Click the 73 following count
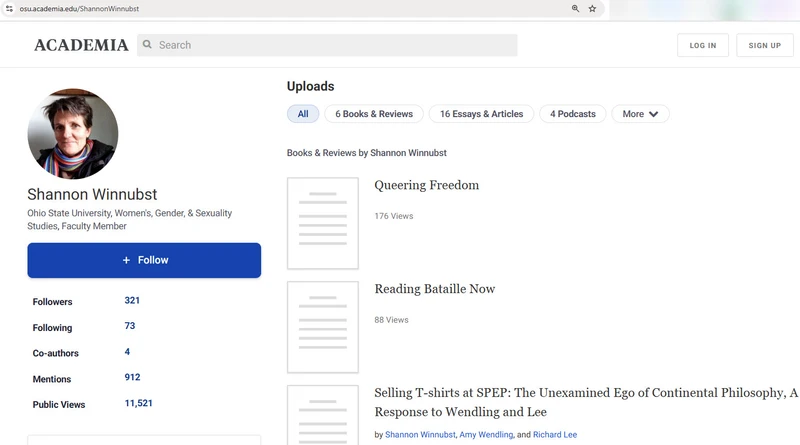 [130, 326]
